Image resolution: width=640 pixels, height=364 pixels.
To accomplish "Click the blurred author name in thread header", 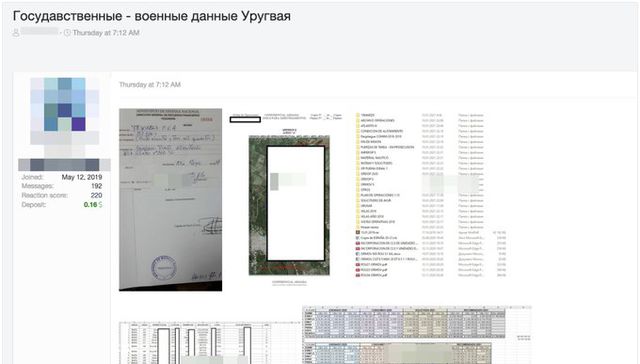I will (x=40, y=32).
